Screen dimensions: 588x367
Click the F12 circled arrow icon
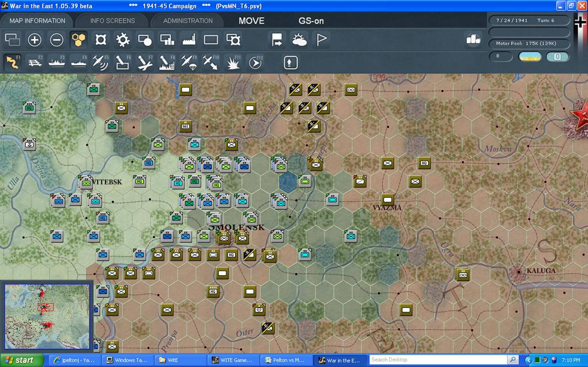point(255,62)
